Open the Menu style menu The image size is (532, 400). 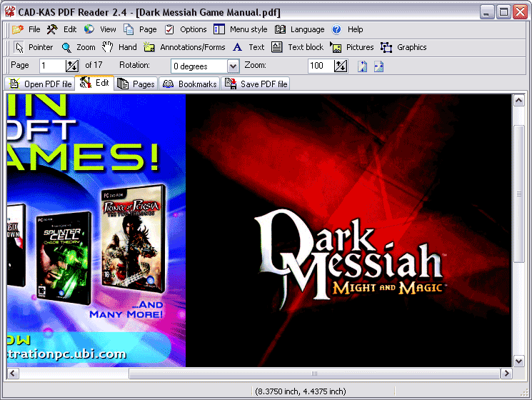click(x=249, y=29)
